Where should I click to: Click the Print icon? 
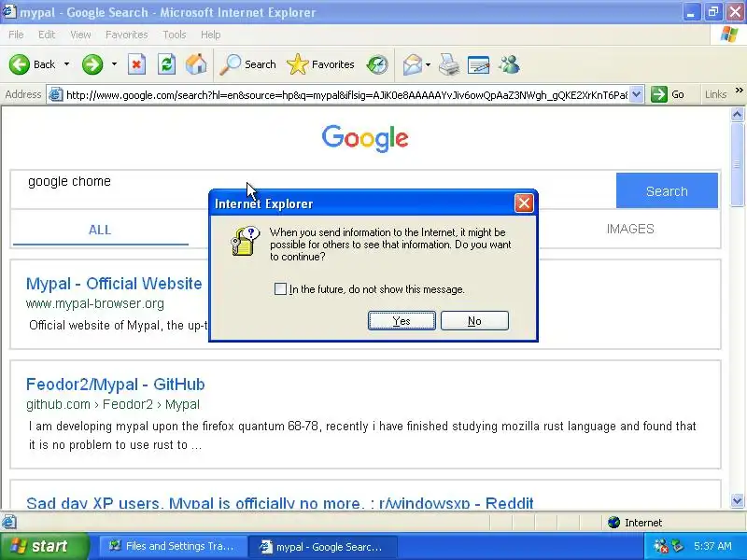point(449,64)
